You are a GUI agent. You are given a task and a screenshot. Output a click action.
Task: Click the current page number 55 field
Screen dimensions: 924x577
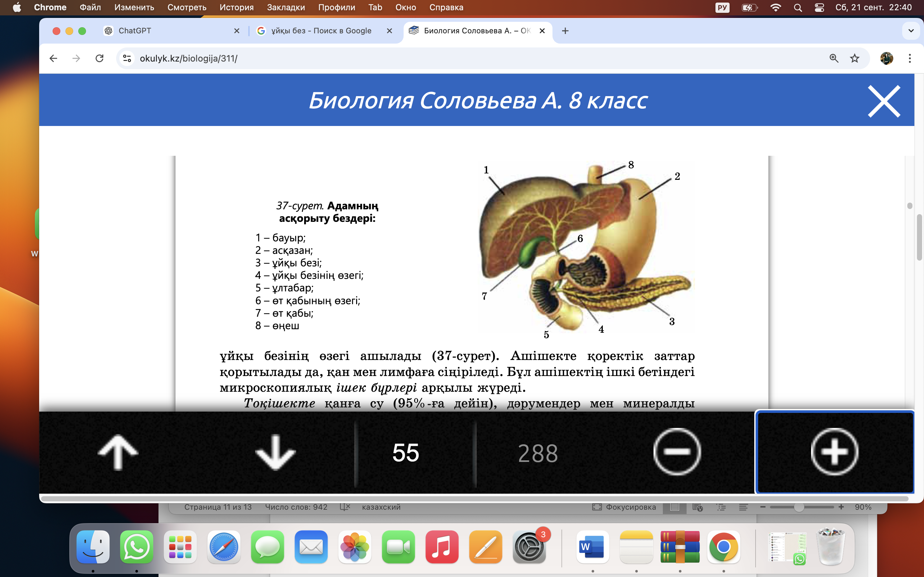pos(406,453)
